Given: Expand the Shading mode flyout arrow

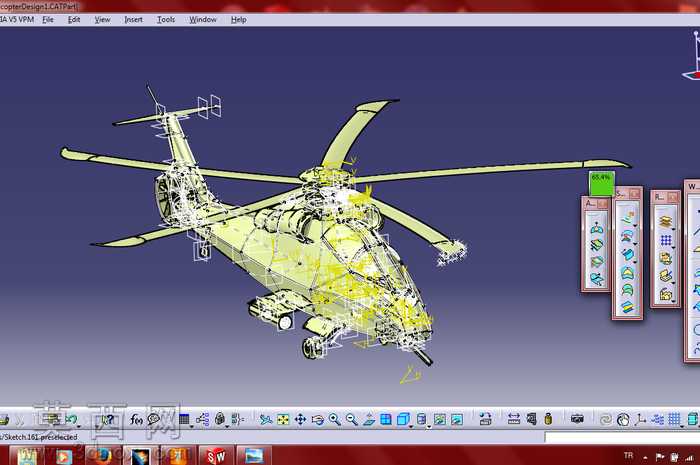Looking at the screenshot, I should click(x=429, y=426).
